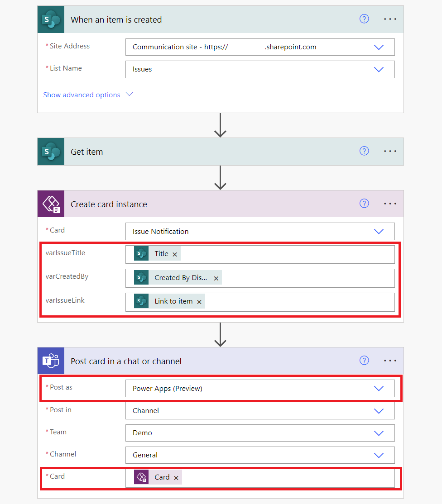Open the help icon on When an item is created
This screenshot has height=504, width=442.
[364, 19]
